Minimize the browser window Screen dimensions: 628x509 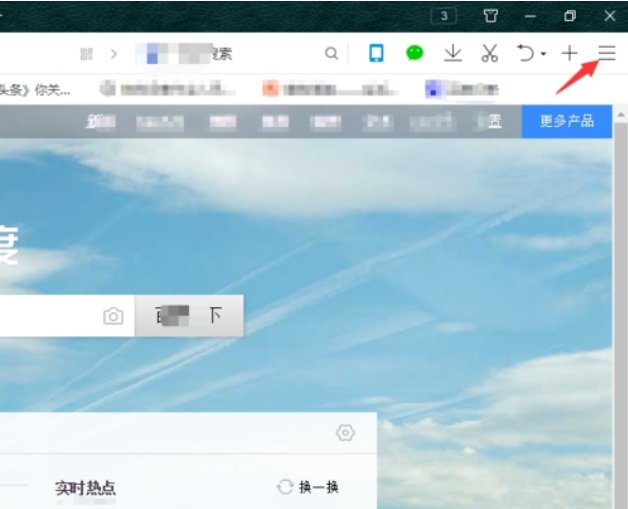point(530,16)
